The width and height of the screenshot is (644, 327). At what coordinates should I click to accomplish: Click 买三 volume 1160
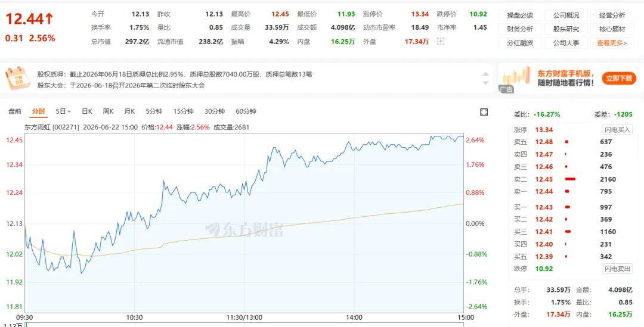(x=608, y=232)
